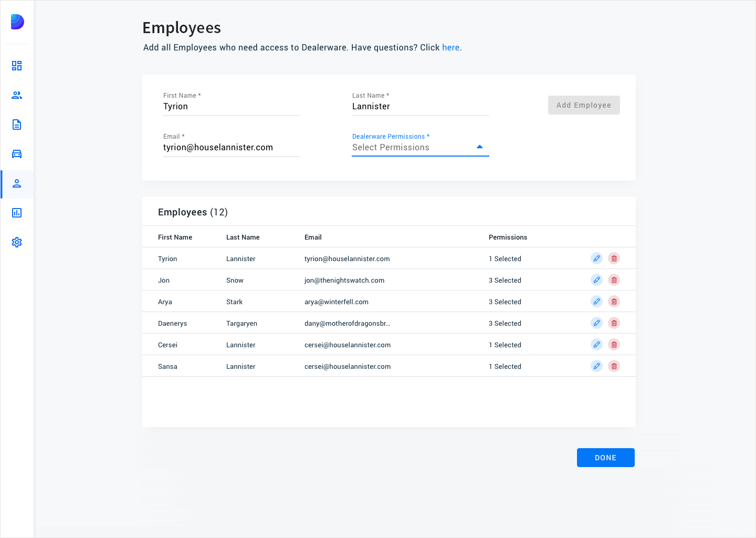Click the Last Name input field

pos(420,107)
